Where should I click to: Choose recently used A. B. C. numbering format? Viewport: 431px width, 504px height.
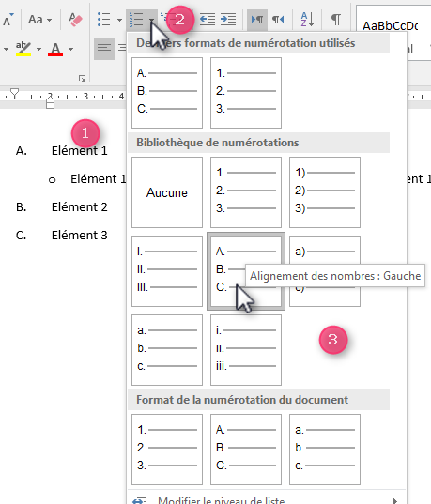167,93
